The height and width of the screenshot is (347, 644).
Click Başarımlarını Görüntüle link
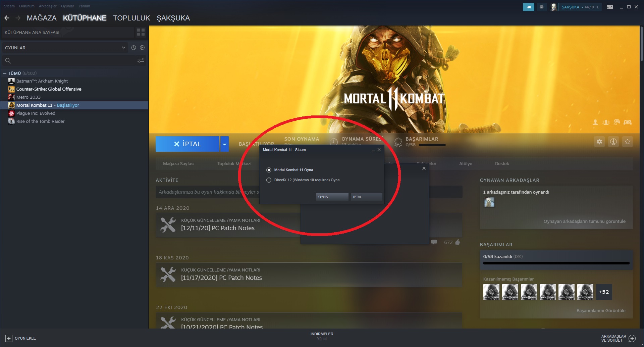[x=601, y=311]
